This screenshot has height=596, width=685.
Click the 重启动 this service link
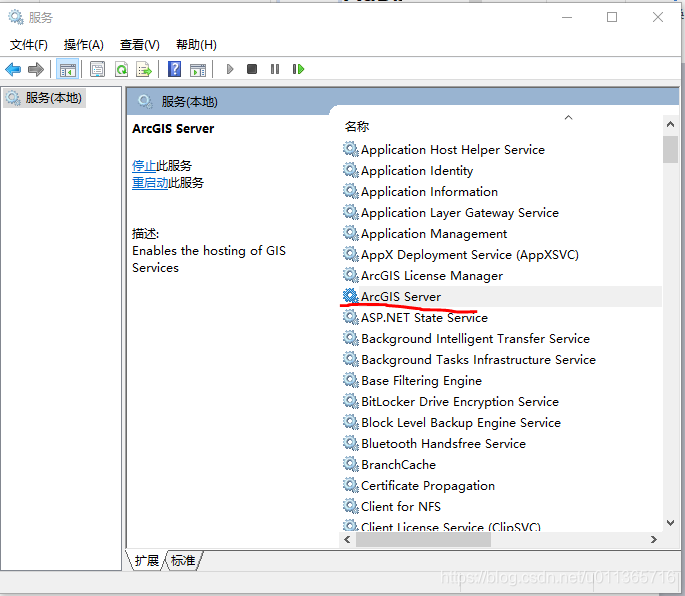(x=150, y=183)
